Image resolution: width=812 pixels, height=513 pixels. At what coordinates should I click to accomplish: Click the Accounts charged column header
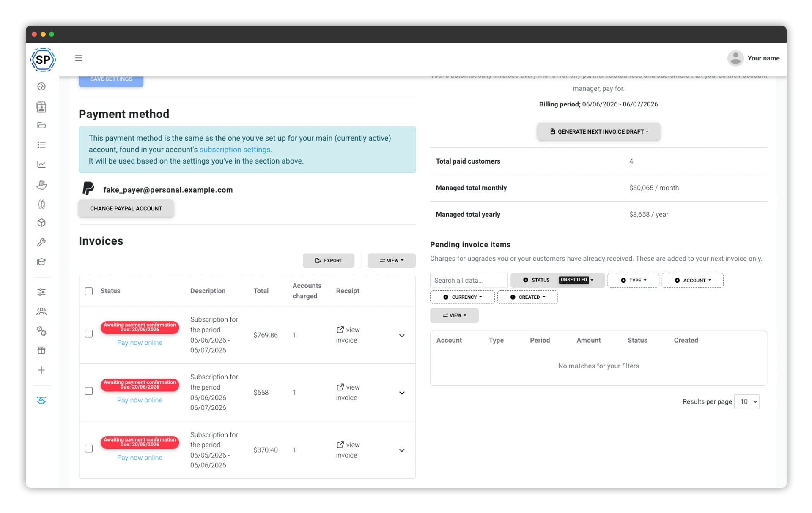click(x=307, y=291)
